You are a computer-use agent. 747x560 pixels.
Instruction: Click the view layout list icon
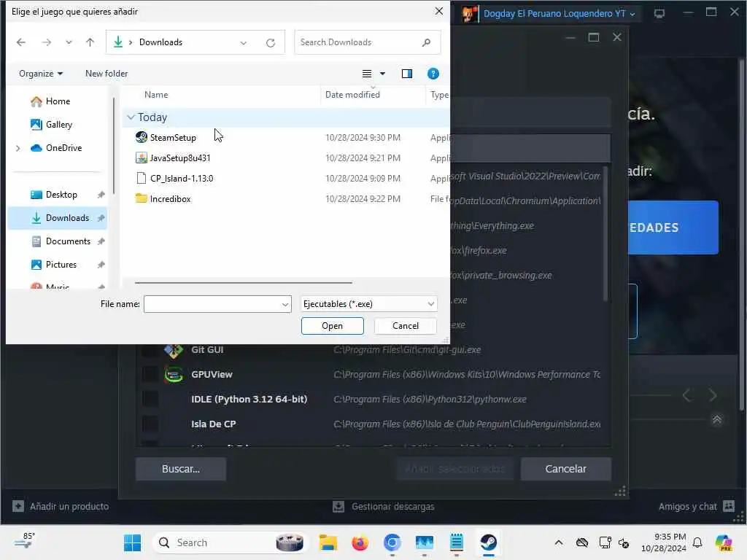[x=367, y=74]
